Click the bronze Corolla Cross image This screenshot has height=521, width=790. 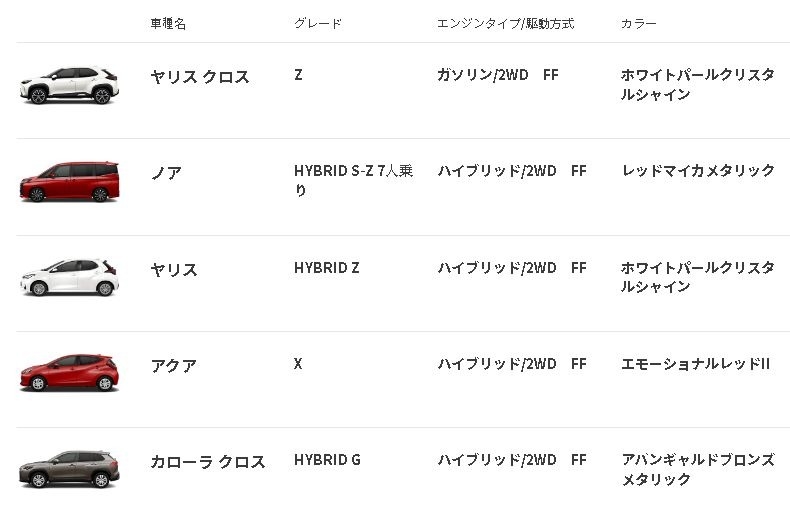[x=70, y=469]
